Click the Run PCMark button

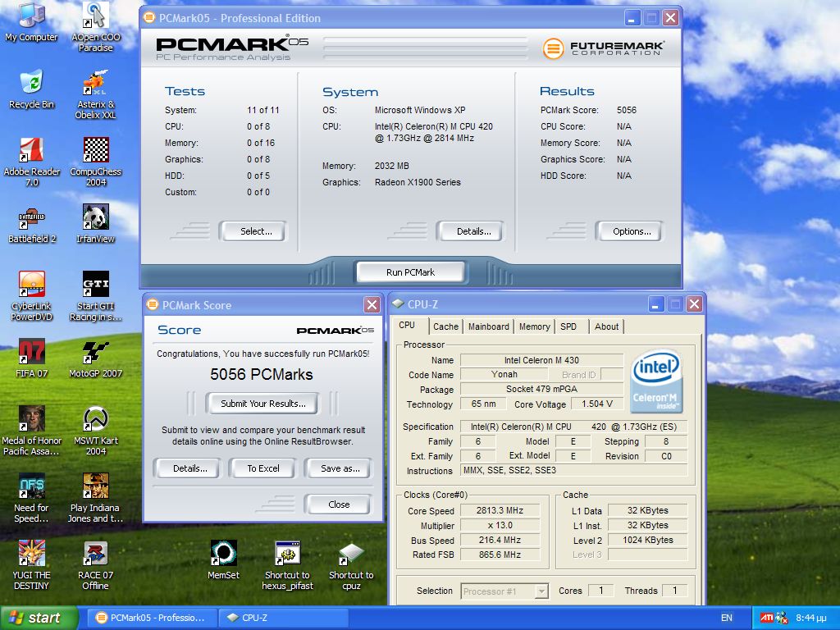coord(410,272)
